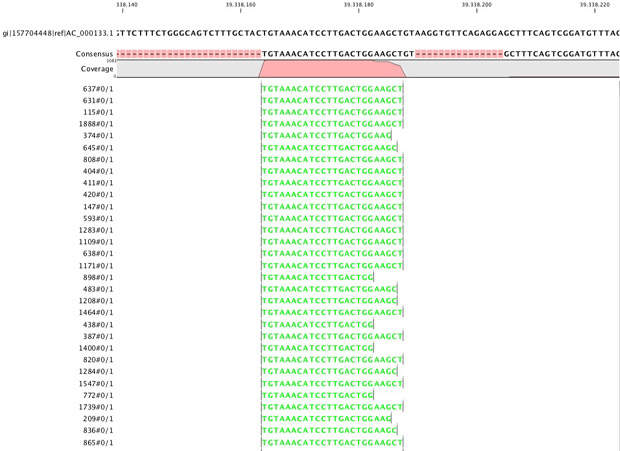Select read 1888#0/1 in the list
This screenshot has width=620, height=451.
(x=96, y=124)
